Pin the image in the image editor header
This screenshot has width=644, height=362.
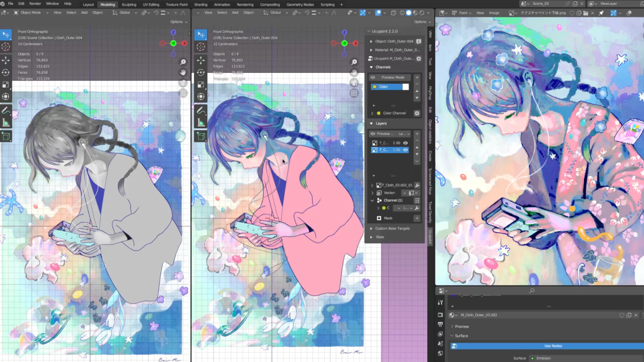pyautogui.click(x=602, y=13)
